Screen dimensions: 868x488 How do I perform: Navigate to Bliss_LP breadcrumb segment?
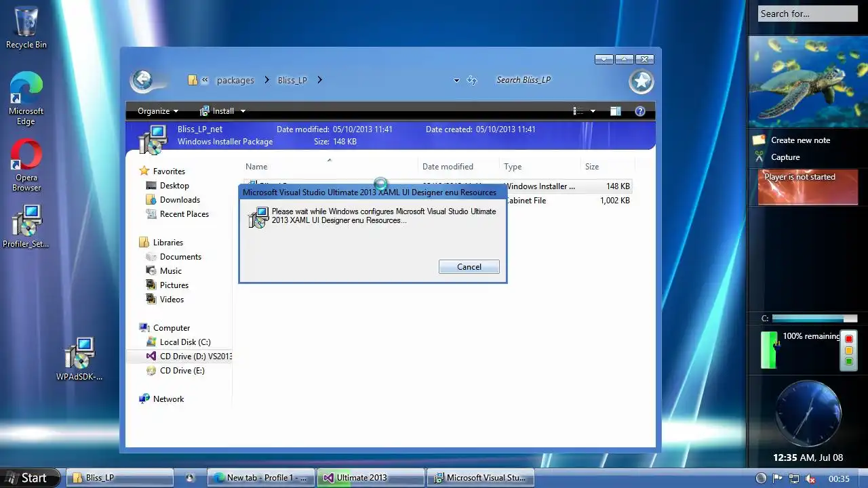[292, 80]
